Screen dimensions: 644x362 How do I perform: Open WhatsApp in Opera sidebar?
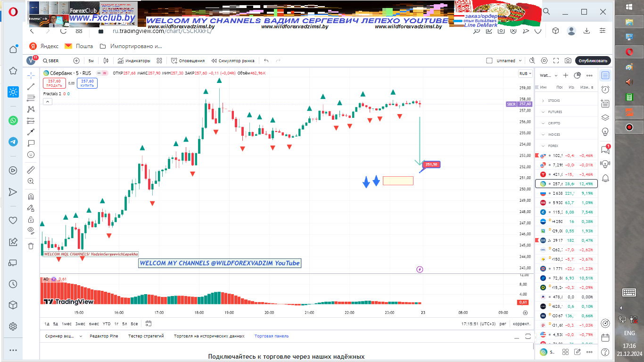pos(13,121)
